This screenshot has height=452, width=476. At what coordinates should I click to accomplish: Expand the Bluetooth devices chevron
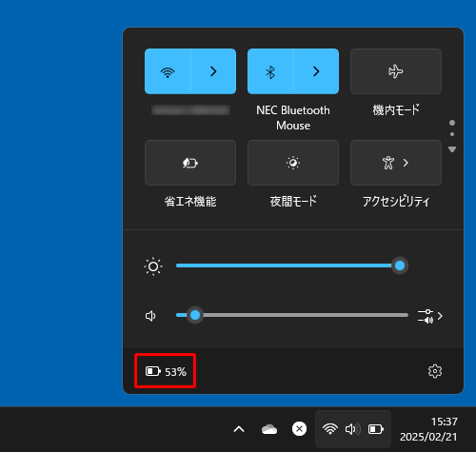(x=316, y=71)
